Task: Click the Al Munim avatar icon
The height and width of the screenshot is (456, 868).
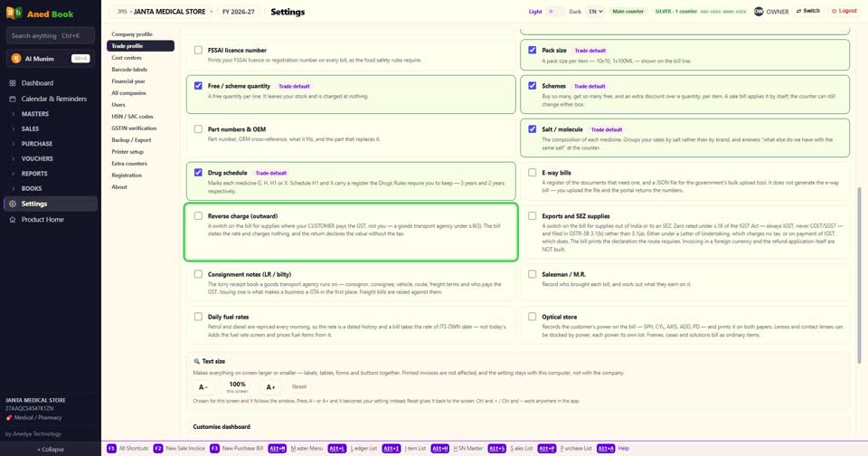Action: (x=16, y=58)
